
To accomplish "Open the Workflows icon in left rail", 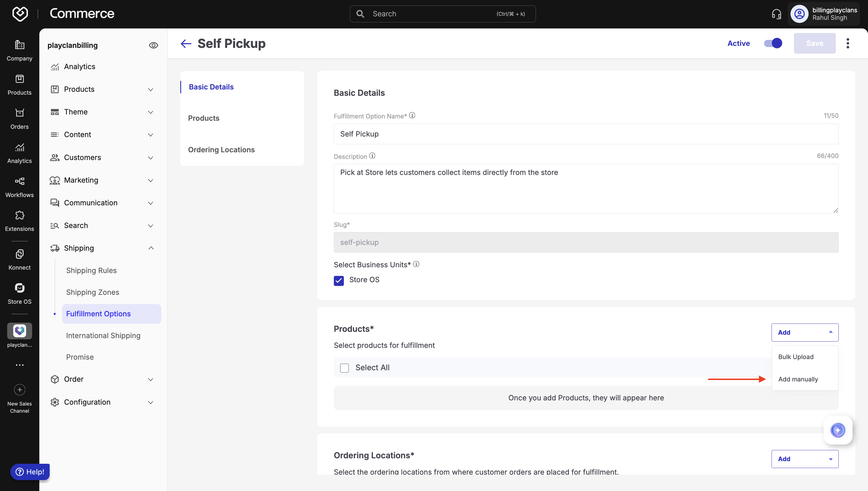I will tap(20, 182).
